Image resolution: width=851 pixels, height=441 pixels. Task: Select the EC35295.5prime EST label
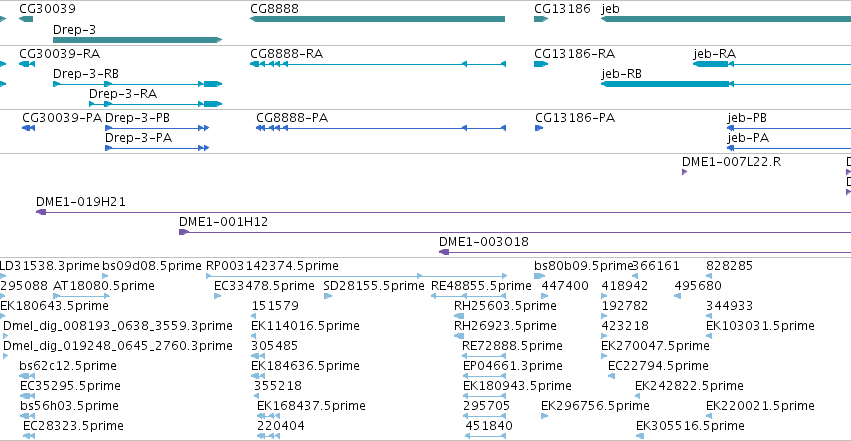coord(71,386)
